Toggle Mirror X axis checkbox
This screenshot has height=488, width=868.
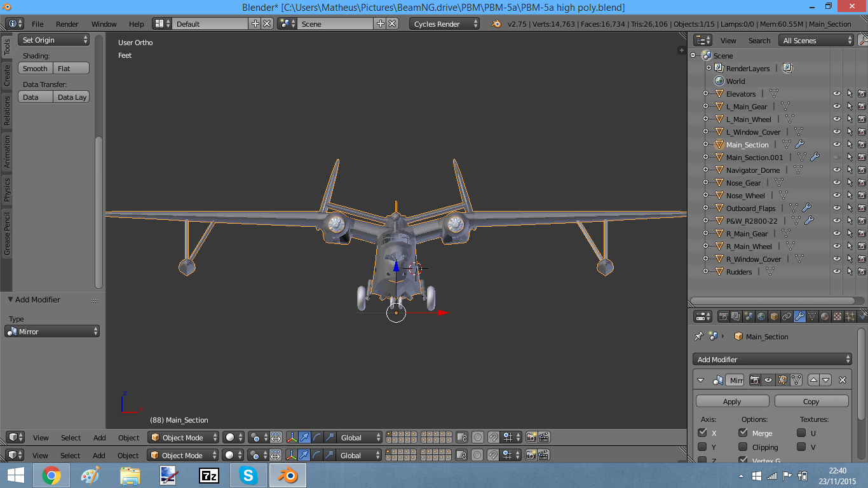(x=702, y=432)
